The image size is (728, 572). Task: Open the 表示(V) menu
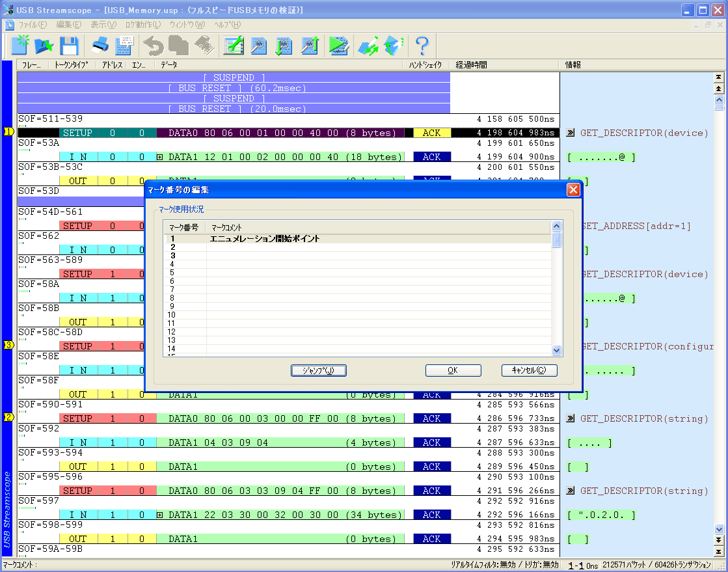click(x=103, y=25)
